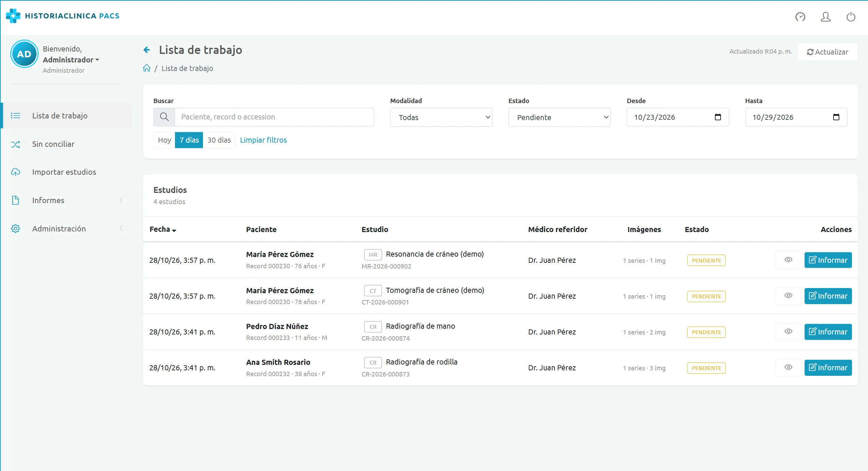Image resolution: width=868 pixels, height=471 pixels.
Task: View the Resonancia de cráneo study eye icon
Action: [x=788, y=260]
